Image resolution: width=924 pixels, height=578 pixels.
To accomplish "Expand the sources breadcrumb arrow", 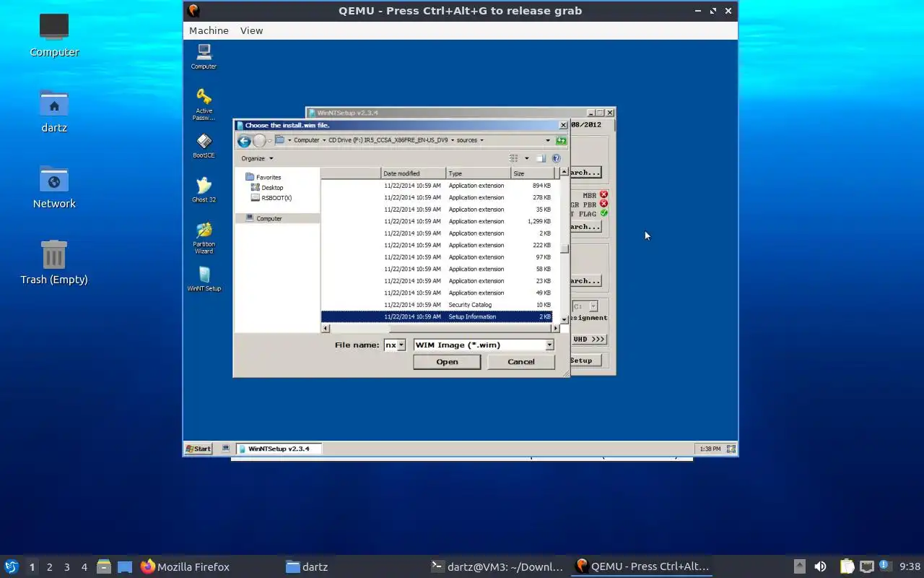I will click(481, 140).
